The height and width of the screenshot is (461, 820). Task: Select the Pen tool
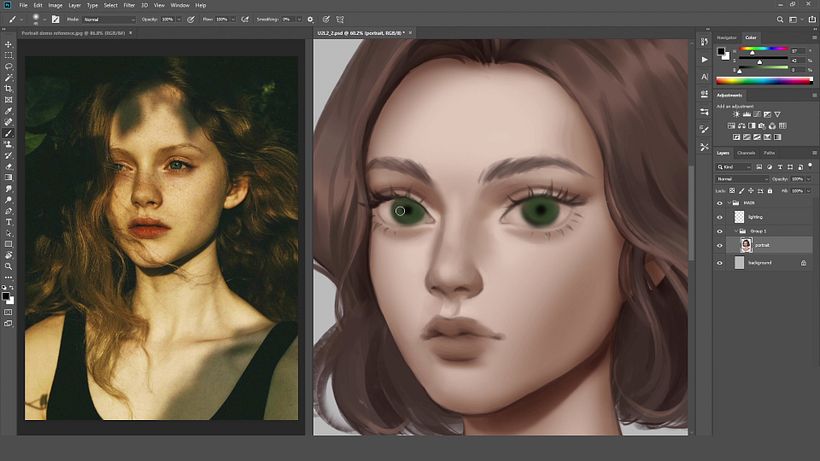click(x=8, y=211)
